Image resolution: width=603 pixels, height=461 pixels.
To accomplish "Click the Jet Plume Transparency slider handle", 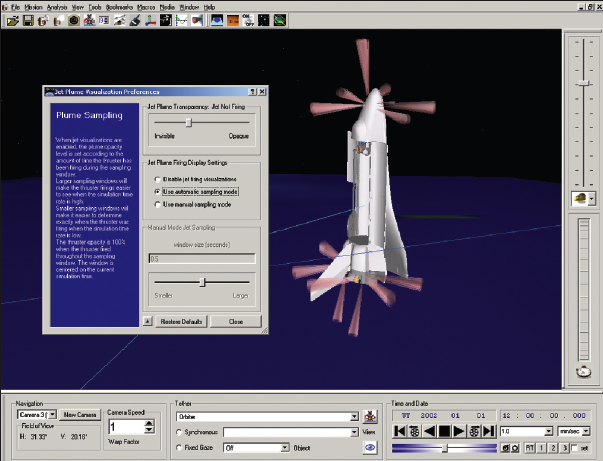I will coord(188,123).
